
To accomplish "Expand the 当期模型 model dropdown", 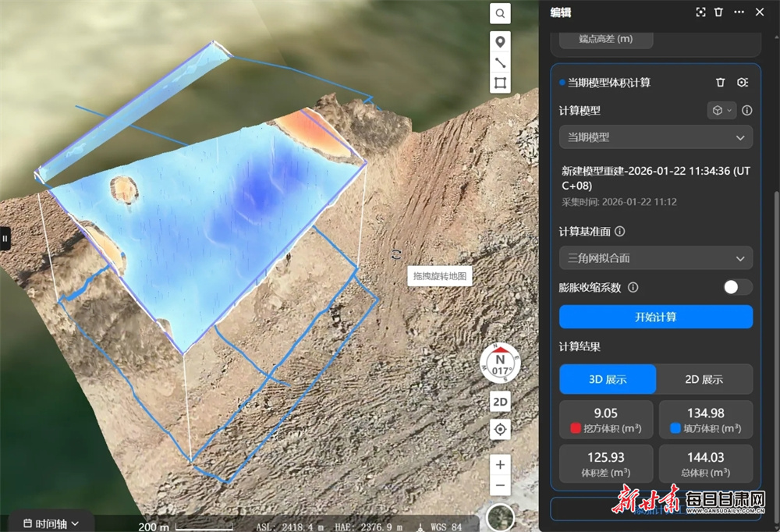I will pos(656,137).
